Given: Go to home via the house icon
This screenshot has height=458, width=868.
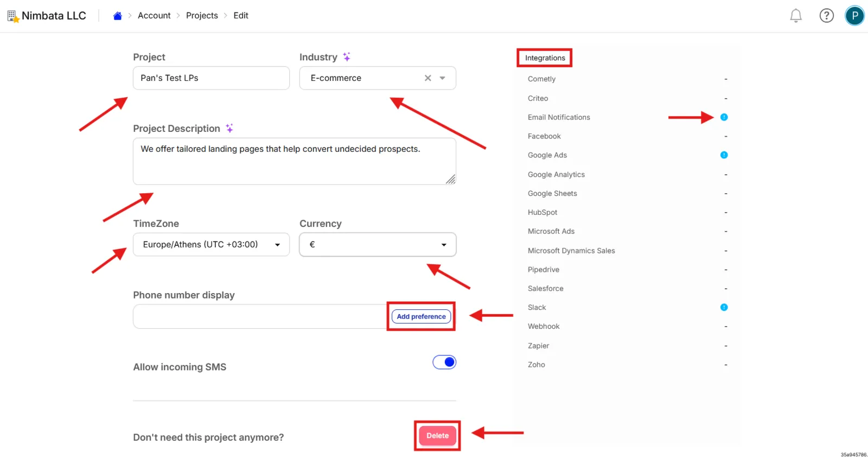Looking at the screenshot, I should click(x=117, y=16).
